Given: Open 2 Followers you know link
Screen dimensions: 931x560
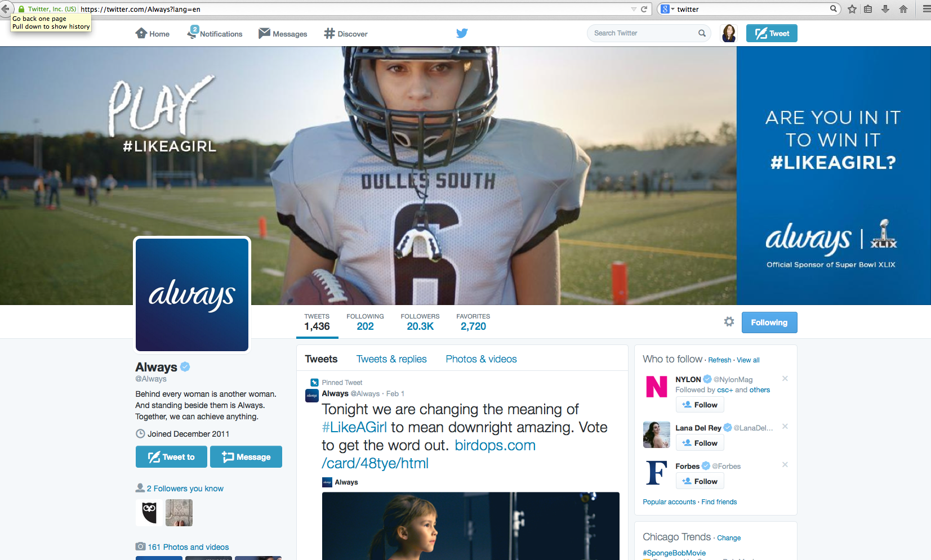Looking at the screenshot, I should 185,489.
